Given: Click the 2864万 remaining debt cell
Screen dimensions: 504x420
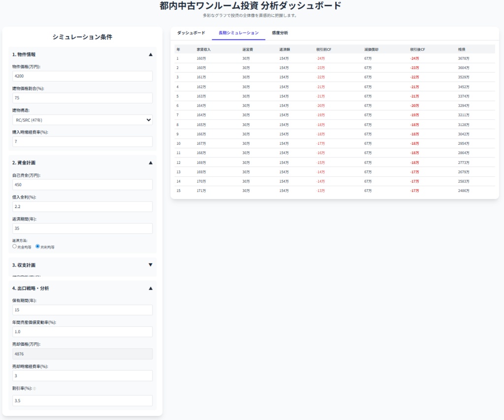Looking at the screenshot, I should click(464, 153).
